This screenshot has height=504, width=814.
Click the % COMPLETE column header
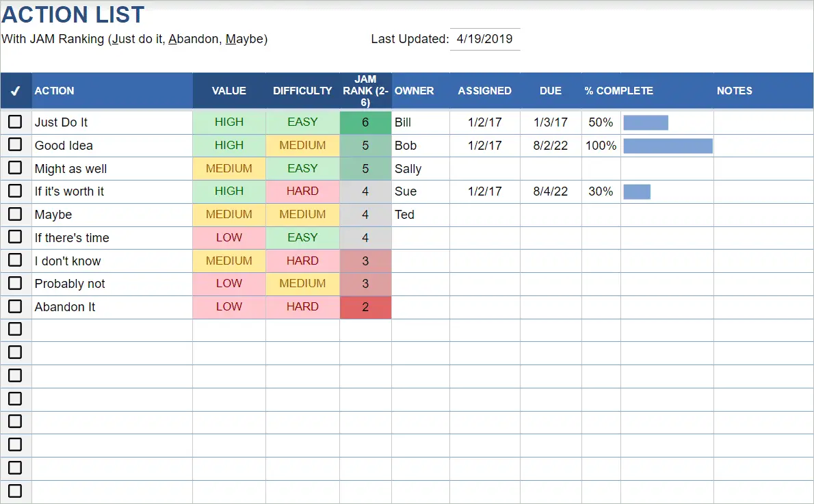click(619, 91)
